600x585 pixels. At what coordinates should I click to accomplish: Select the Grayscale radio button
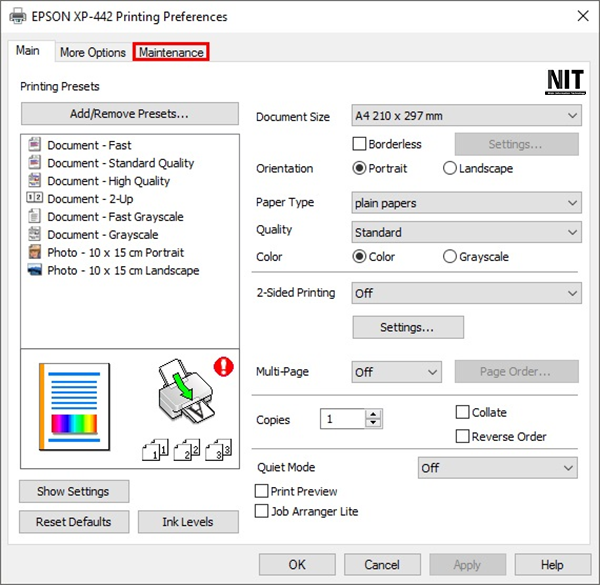pyautogui.click(x=450, y=256)
